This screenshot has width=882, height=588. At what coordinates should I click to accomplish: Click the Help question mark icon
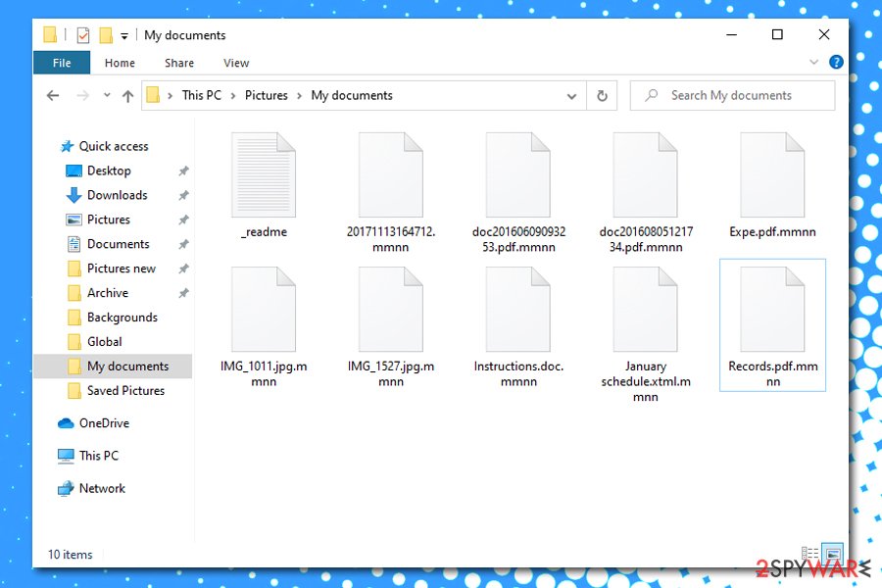point(836,62)
